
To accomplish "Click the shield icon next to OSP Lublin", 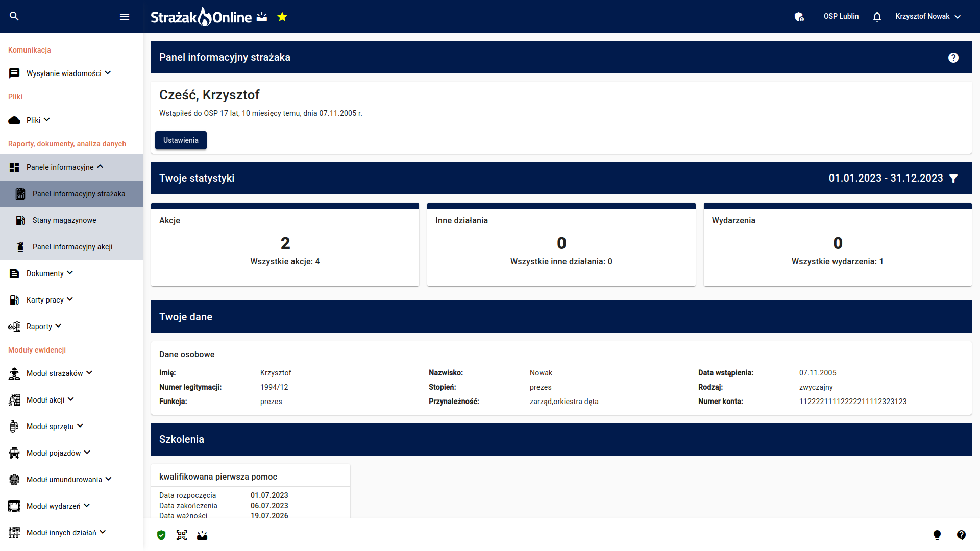I will [799, 17].
